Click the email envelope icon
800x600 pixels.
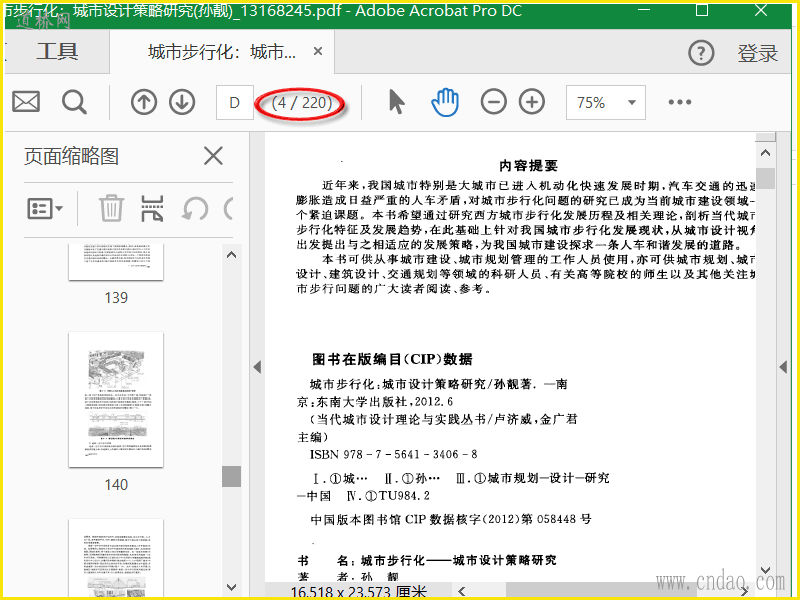[26, 102]
